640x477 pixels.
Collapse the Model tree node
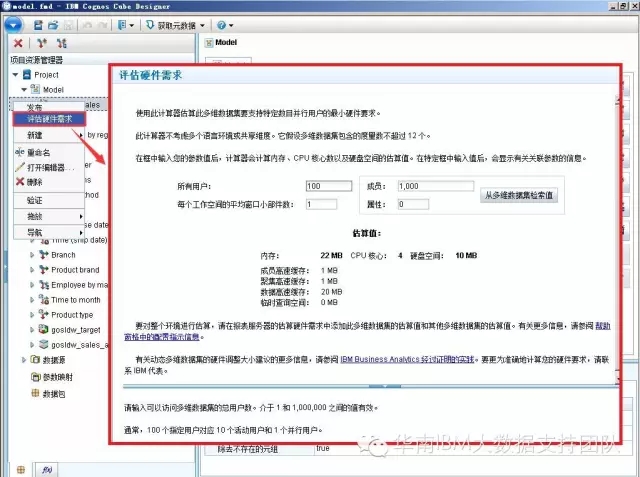24,89
